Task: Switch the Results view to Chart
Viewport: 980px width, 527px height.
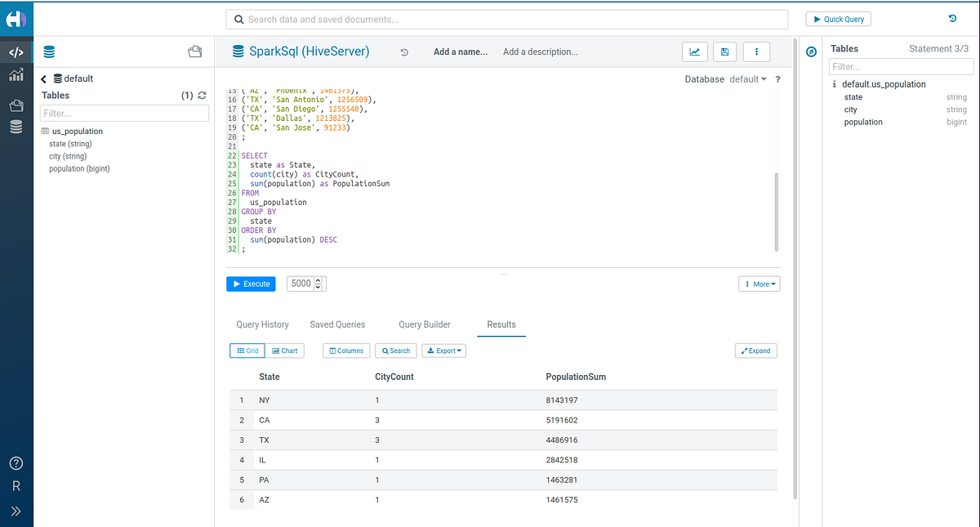Action: click(284, 350)
